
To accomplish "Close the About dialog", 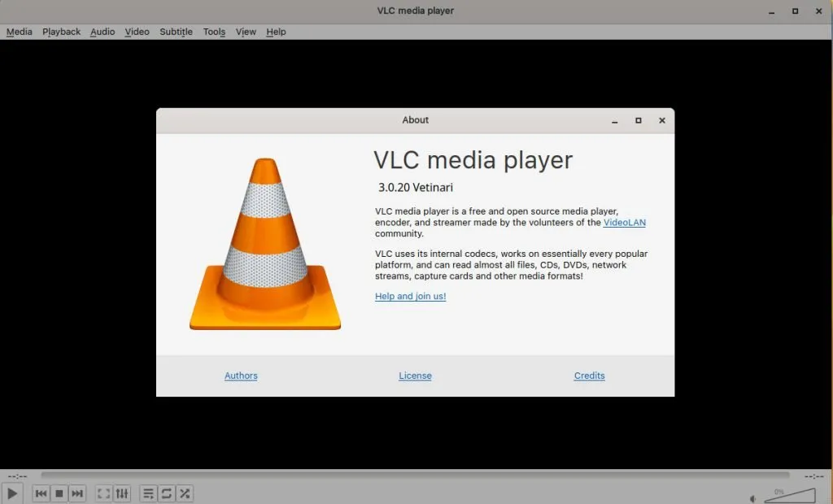I will [662, 120].
